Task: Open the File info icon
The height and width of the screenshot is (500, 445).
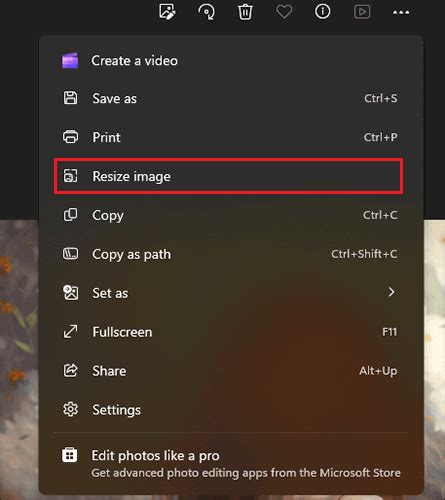Action: (322, 12)
